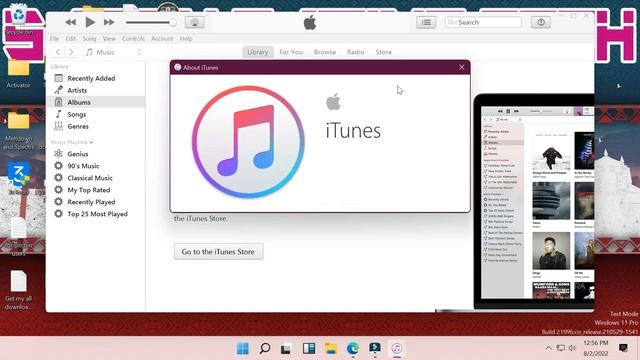Open the Get my all downloads file

tap(18, 290)
